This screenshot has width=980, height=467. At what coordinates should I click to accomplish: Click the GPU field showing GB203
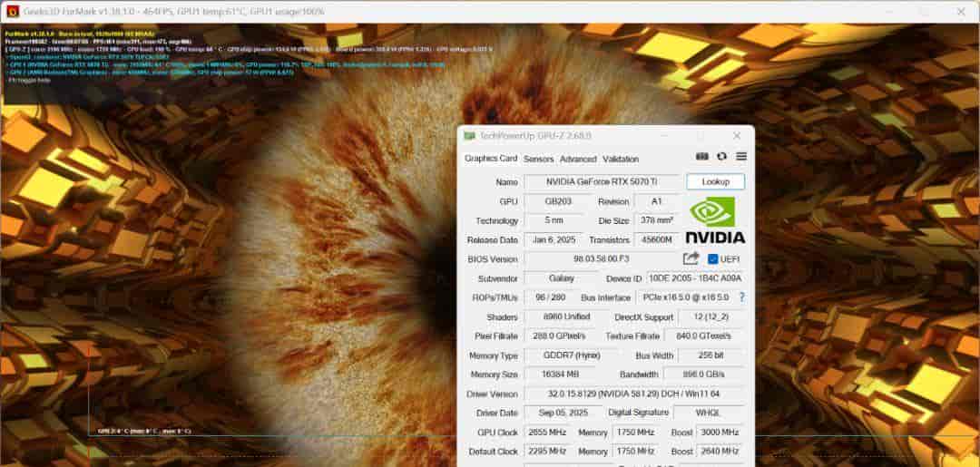point(557,201)
